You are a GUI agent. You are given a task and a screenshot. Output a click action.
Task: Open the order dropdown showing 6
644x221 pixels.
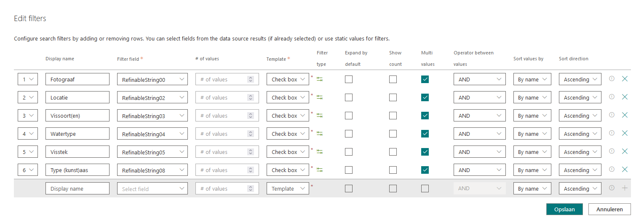[x=28, y=170]
